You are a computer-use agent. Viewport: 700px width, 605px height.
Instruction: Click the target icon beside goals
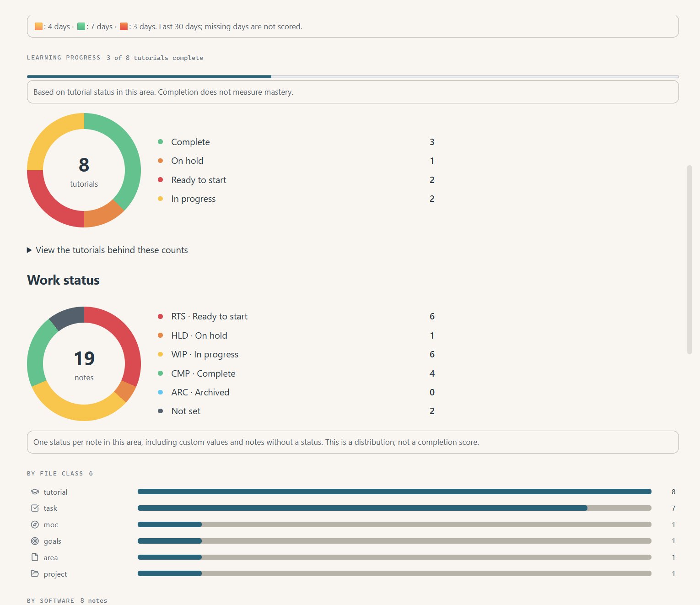pyautogui.click(x=35, y=541)
